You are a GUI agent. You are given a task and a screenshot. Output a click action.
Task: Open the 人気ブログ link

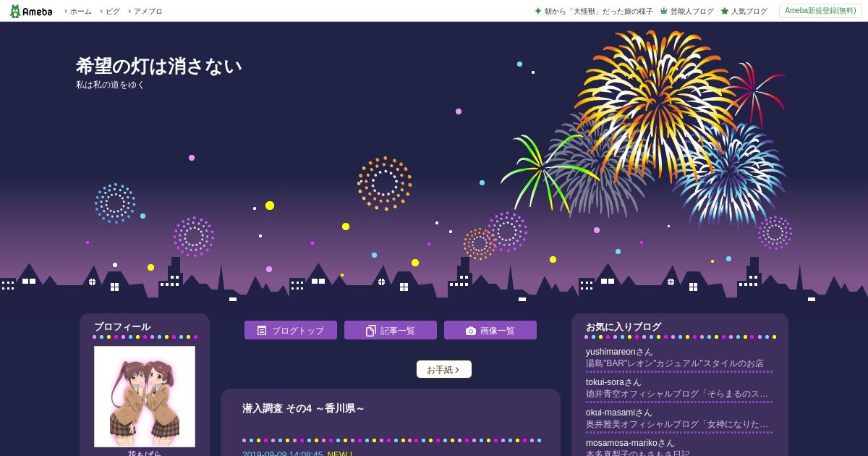coord(749,12)
